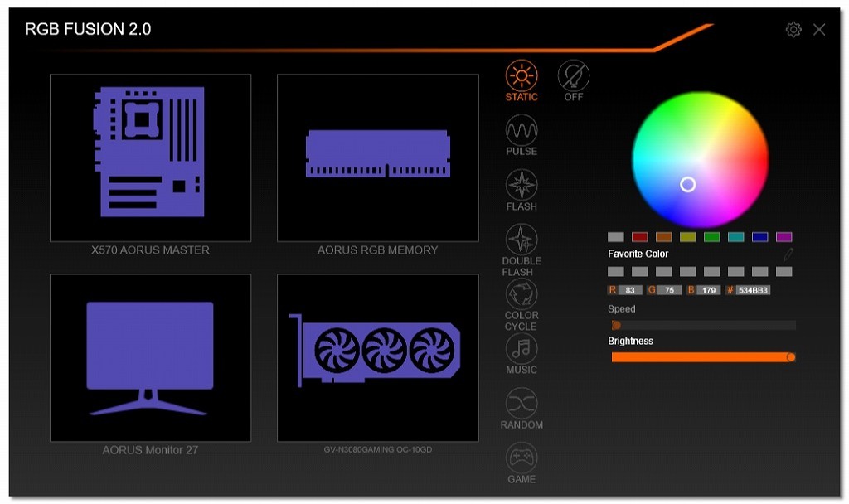Click the B value field showing 179
The image size is (849, 504).
click(x=709, y=290)
